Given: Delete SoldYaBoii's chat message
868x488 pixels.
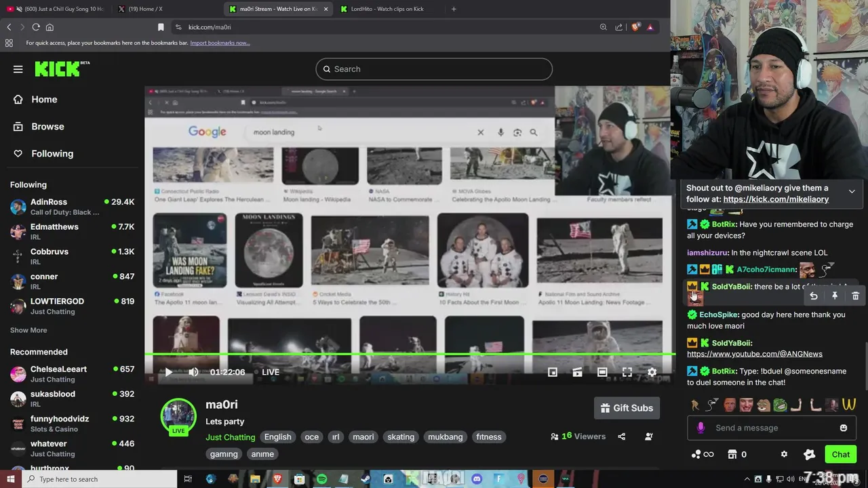Looking at the screenshot, I should [x=856, y=296].
